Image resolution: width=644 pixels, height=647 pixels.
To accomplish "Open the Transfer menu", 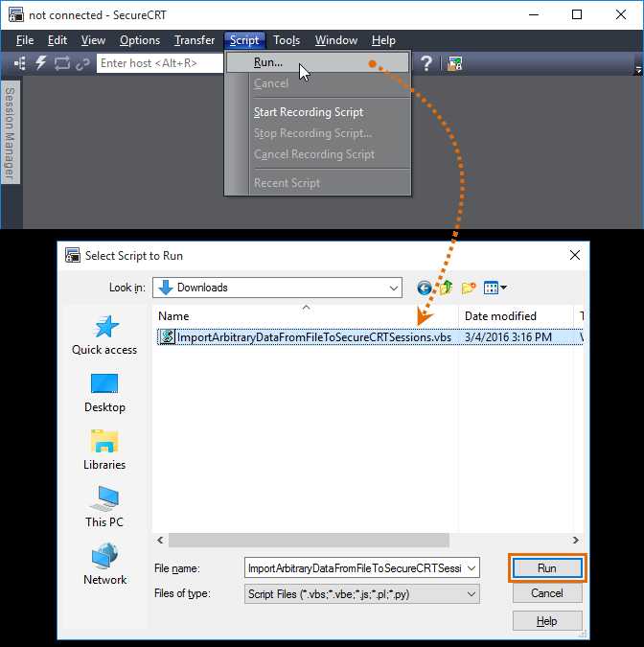I will coord(195,40).
